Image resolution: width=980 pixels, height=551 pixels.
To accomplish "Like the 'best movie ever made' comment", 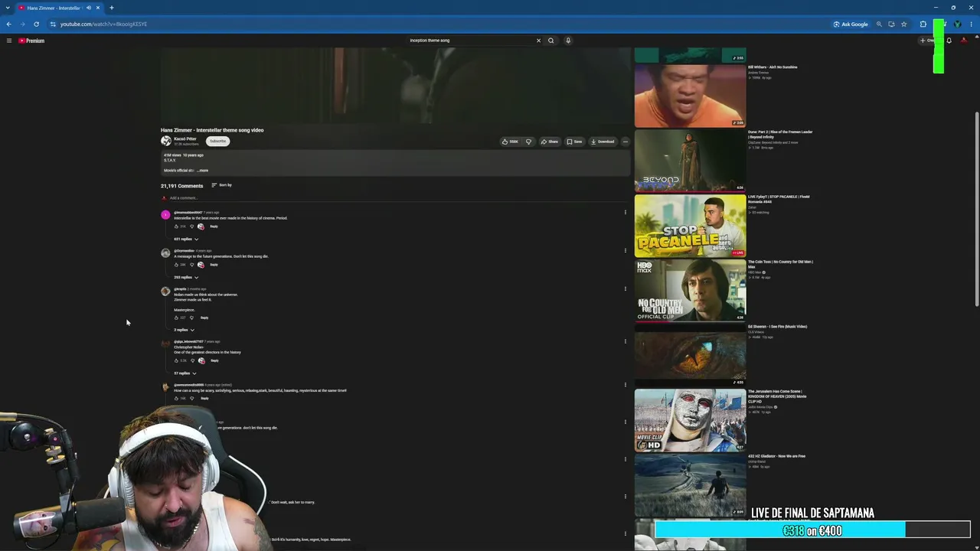I will click(x=177, y=227).
